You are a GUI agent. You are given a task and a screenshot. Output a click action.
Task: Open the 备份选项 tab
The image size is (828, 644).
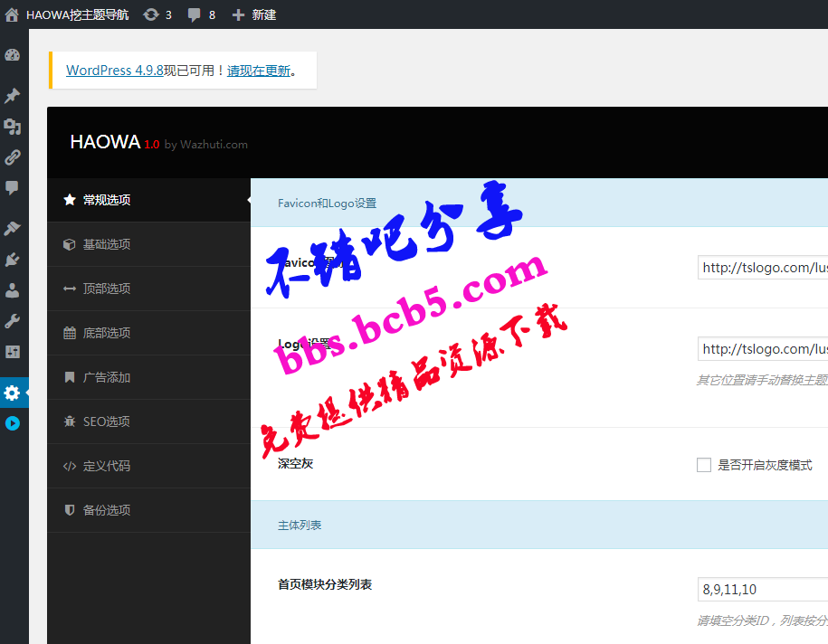click(x=149, y=510)
